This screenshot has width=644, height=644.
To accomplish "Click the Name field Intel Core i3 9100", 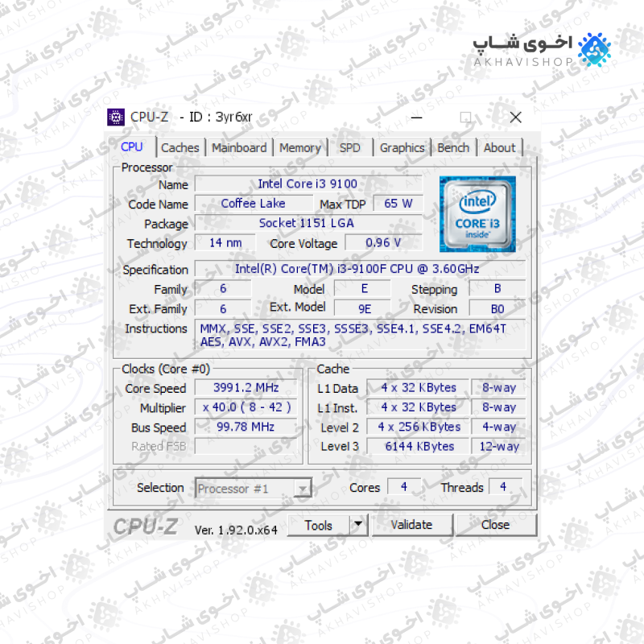I will click(308, 184).
